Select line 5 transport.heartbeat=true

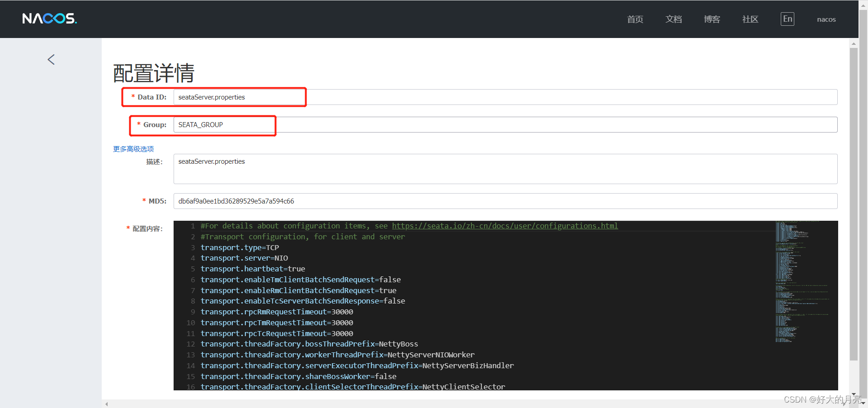pos(253,269)
